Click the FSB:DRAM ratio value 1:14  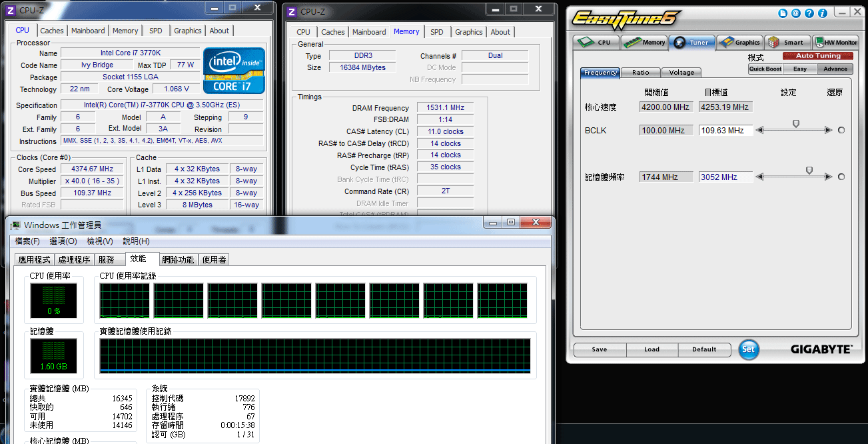[x=445, y=119]
